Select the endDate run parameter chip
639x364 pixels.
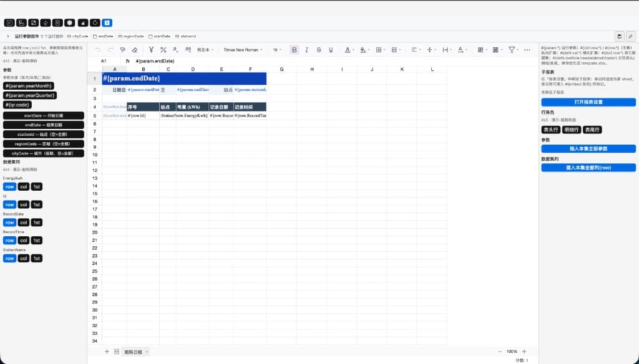click(x=103, y=36)
